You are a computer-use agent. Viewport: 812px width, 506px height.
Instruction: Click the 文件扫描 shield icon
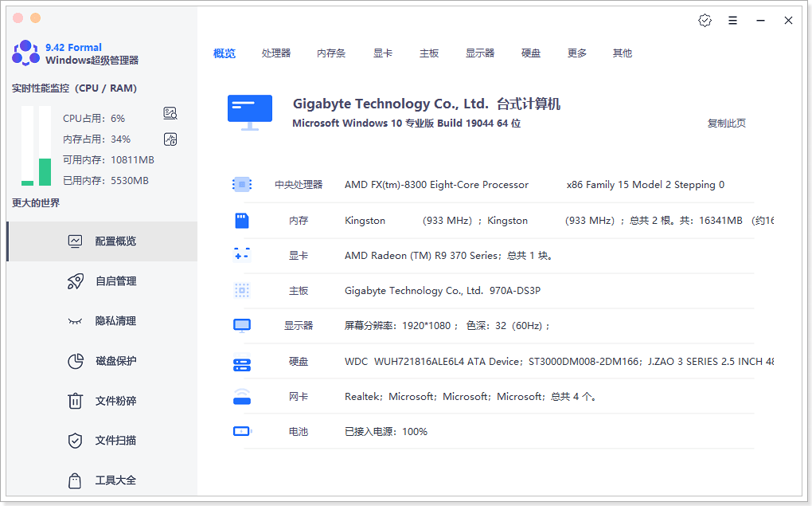75,441
